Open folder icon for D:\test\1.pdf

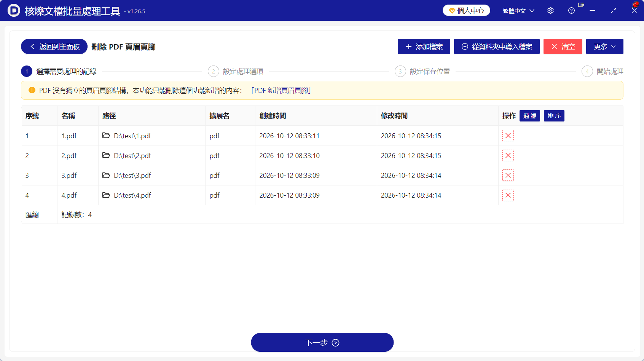tap(106, 136)
